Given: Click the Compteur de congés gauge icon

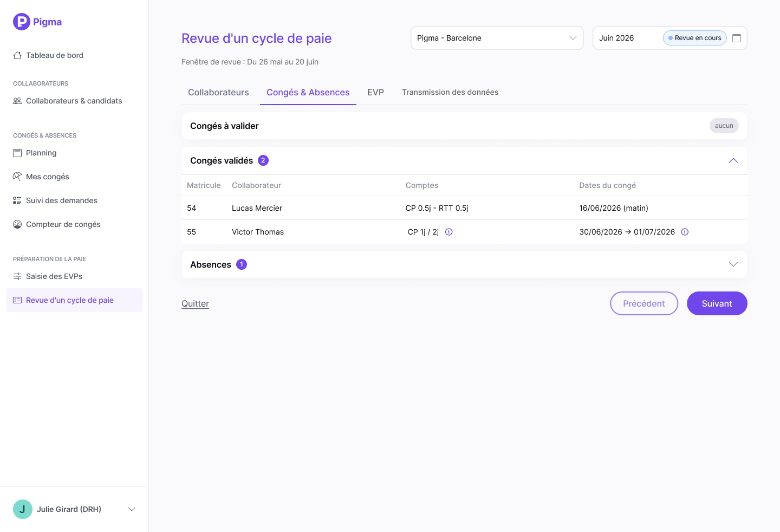Looking at the screenshot, I should pyautogui.click(x=17, y=224).
